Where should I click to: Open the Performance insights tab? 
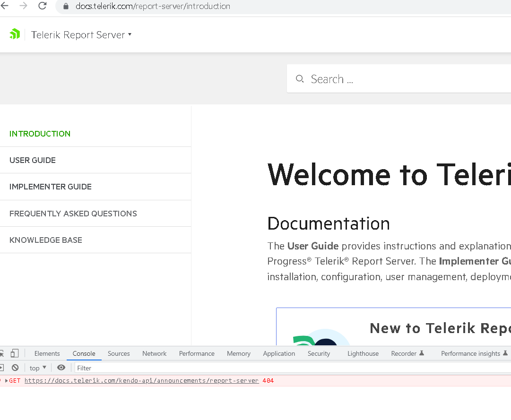click(x=474, y=353)
